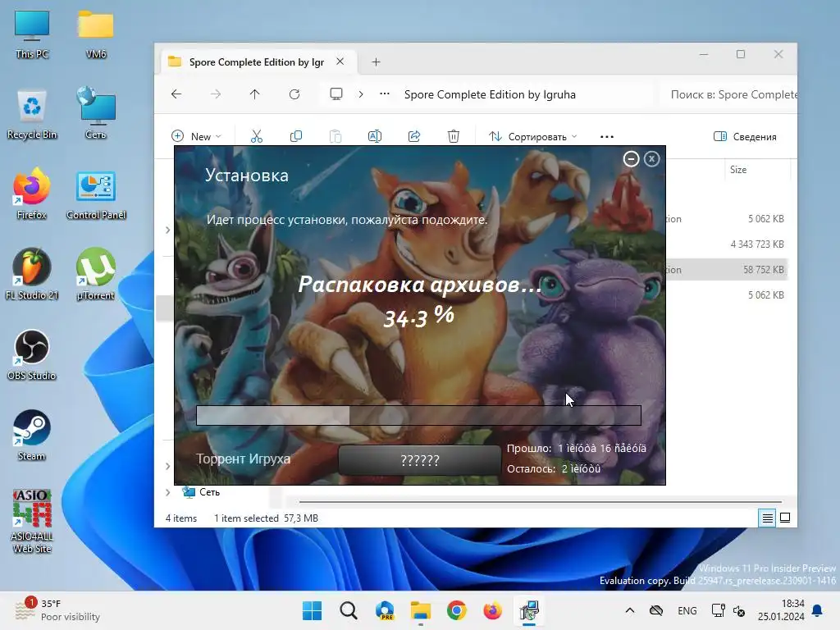Open Edge PRE browser from taskbar
The width and height of the screenshot is (840, 630).
(x=385, y=610)
